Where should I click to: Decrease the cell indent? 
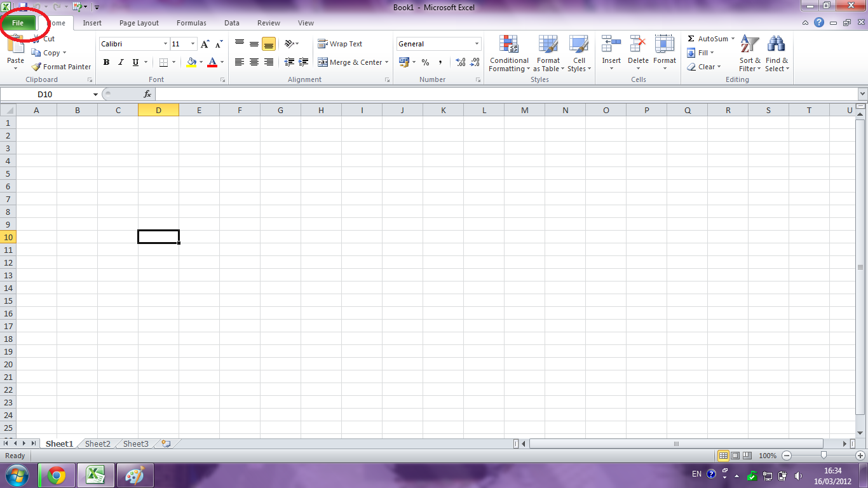click(289, 62)
